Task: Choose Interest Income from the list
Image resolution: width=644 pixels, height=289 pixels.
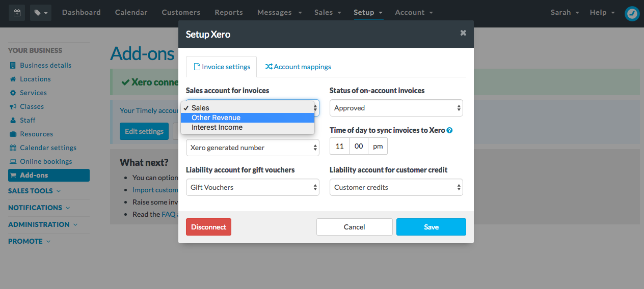Action: pyautogui.click(x=248, y=127)
